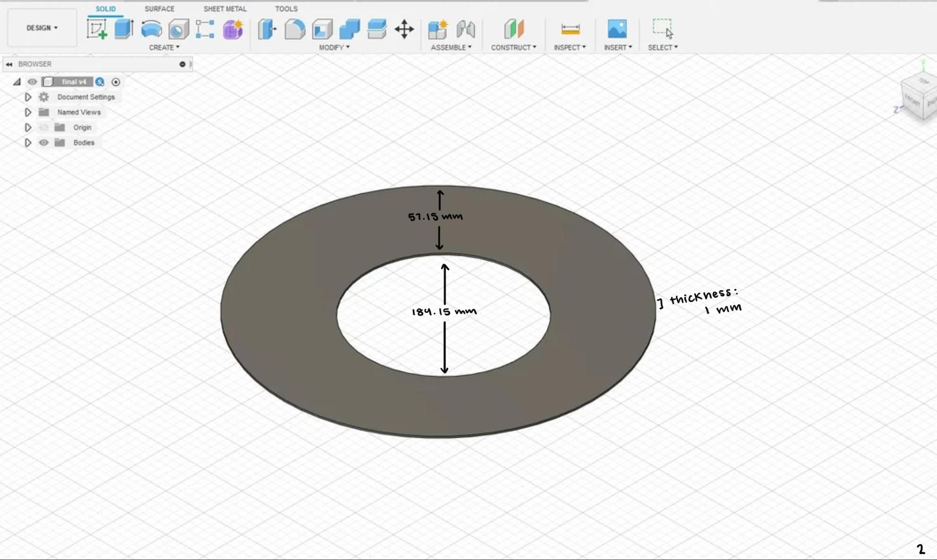Activate the final v4 component radio button
937x560 pixels.
(x=116, y=82)
